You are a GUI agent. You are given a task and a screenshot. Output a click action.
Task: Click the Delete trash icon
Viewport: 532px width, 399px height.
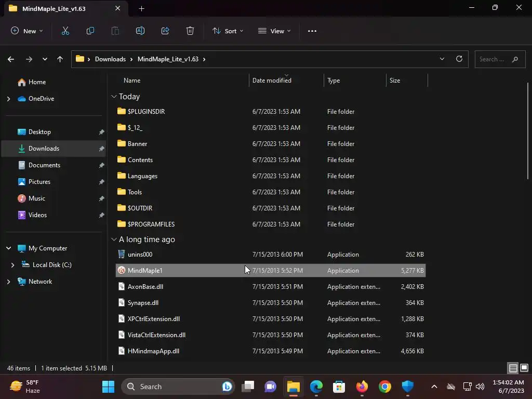click(190, 31)
